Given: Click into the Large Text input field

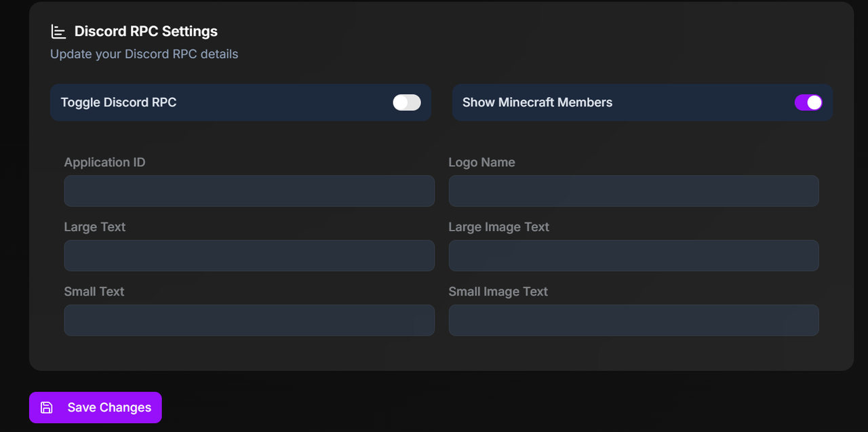Looking at the screenshot, I should point(249,256).
